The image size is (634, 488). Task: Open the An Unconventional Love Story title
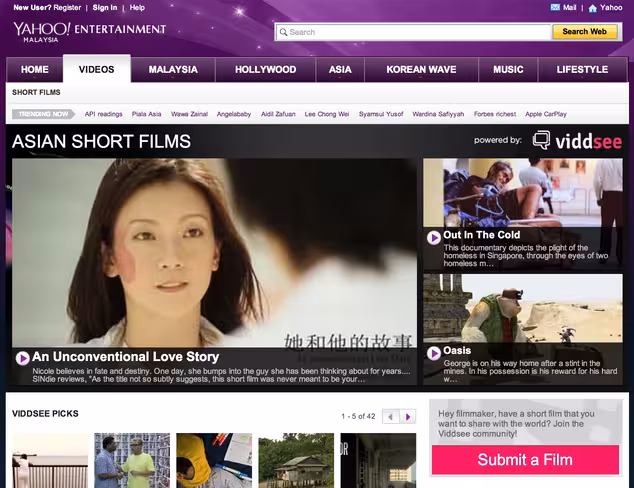click(x=125, y=357)
